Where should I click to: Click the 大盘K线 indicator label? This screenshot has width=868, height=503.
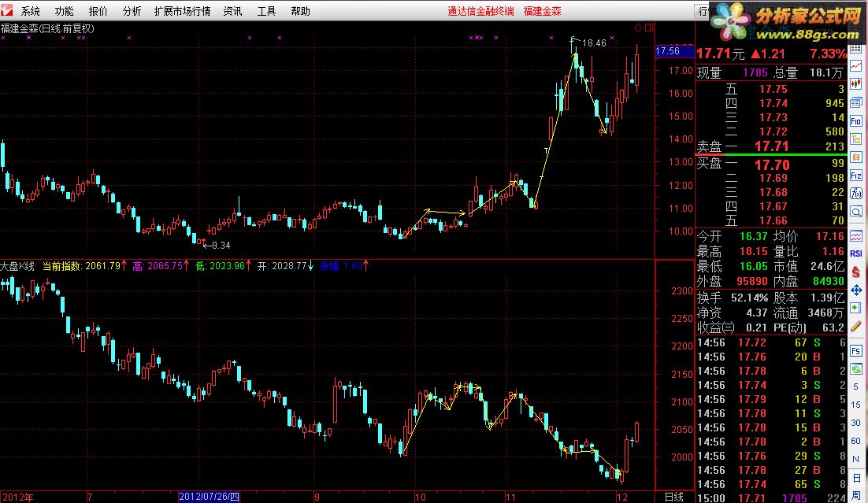pyautogui.click(x=17, y=266)
